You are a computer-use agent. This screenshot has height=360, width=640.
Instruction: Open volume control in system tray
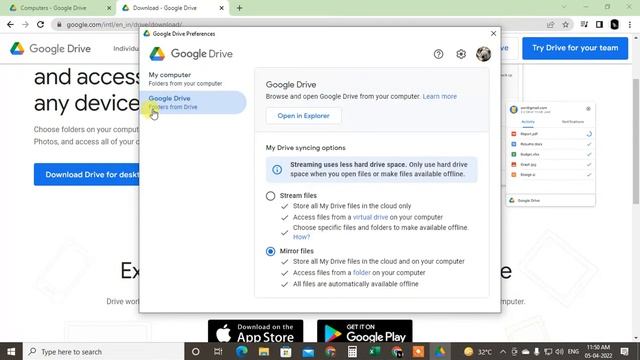[559, 351]
